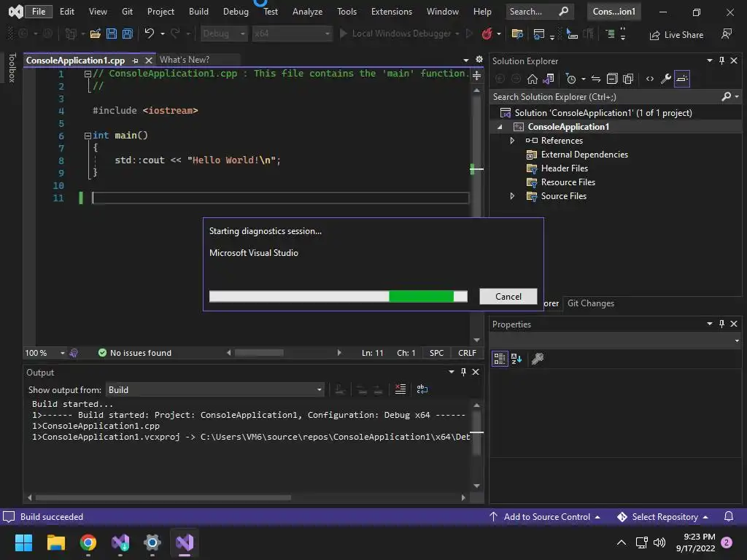Viewport: 747px width, 560px height.
Task: Click the Visual Studio search box
Action: pyautogui.click(x=539, y=12)
